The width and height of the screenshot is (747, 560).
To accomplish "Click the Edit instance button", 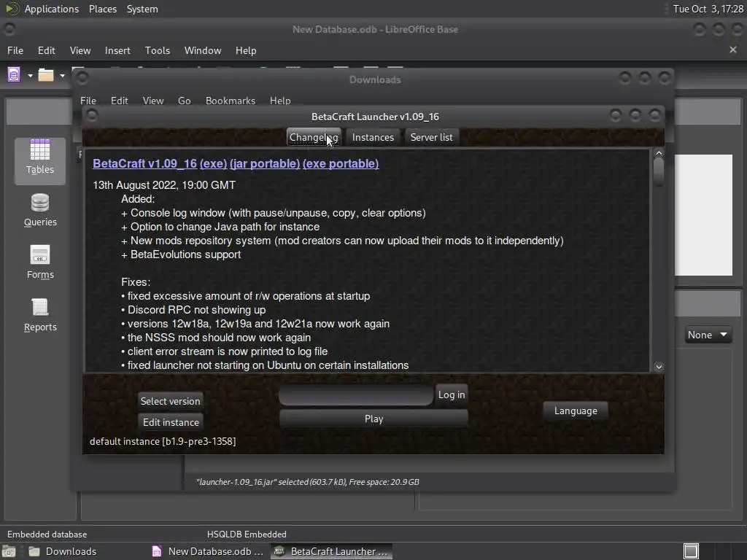I will pos(171,422).
